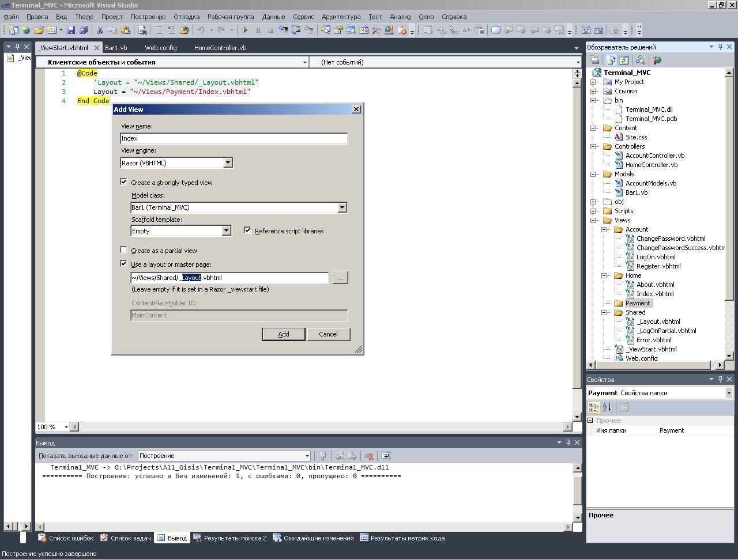The width and height of the screenshot is (738, 560).
Task: Click Clear All icon in Output panel
Action: pos(370,456)
